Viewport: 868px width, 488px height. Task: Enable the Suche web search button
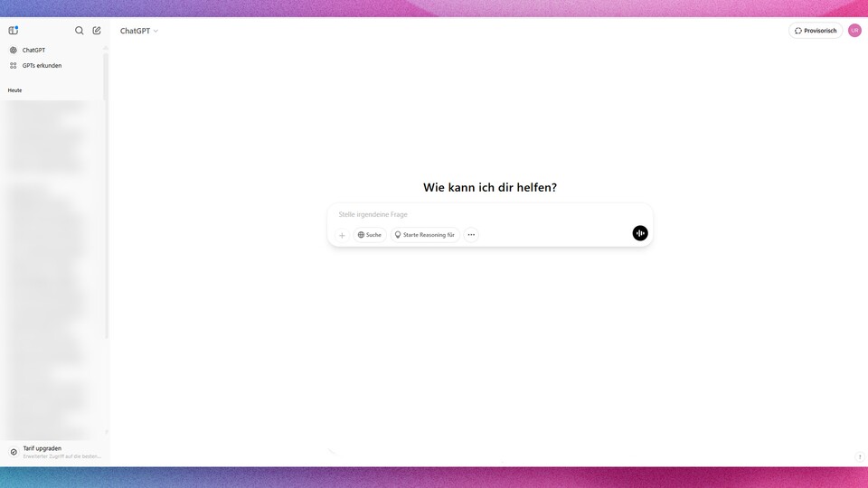pos(370,235)
